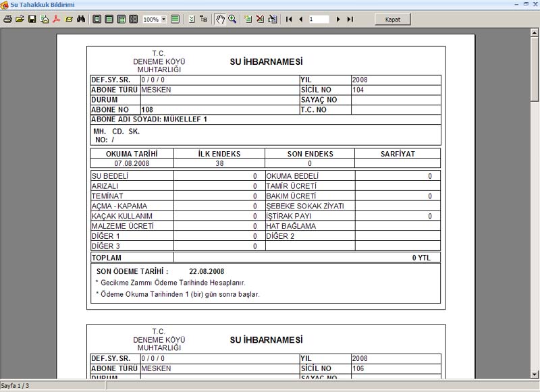Select the hand pan tool
540x392 pixels.
[220, 20]
